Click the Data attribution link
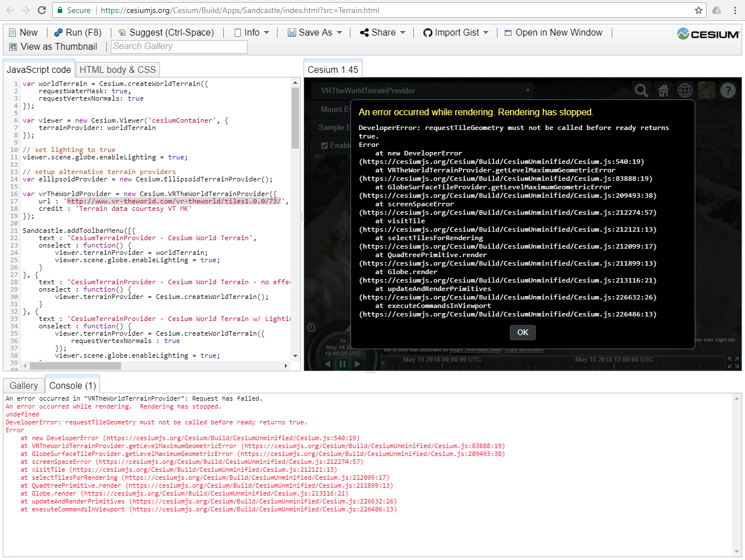This screenshot has height=560, width=745. (525, 350)
